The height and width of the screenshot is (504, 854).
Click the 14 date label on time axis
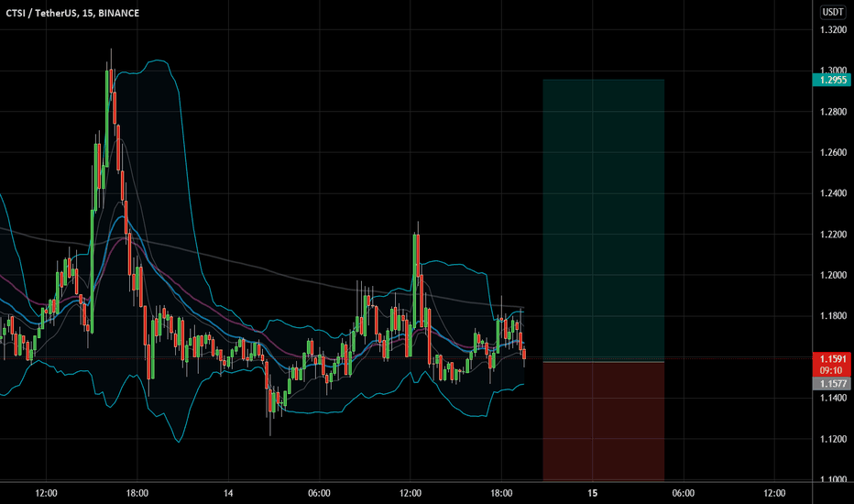pyautogui.click(x=228, y=493)
